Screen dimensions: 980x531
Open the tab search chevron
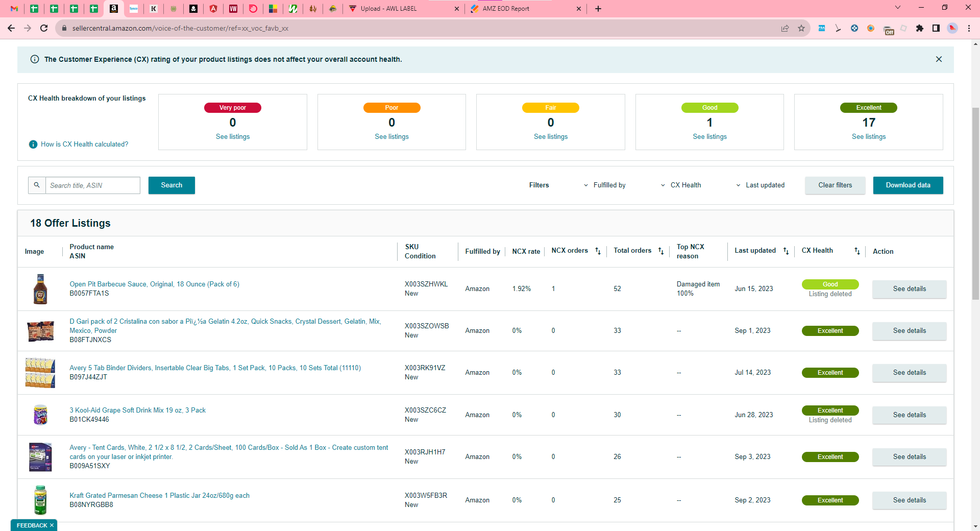coord(898,7)
